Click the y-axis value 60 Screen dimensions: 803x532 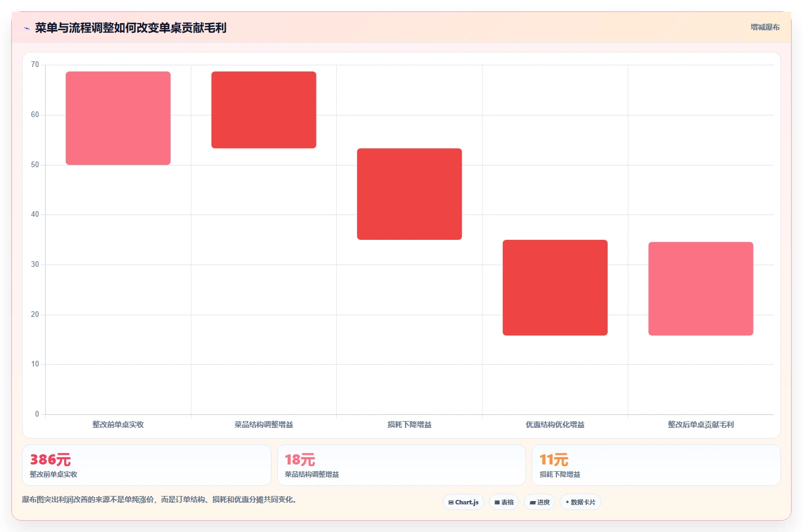35,115
